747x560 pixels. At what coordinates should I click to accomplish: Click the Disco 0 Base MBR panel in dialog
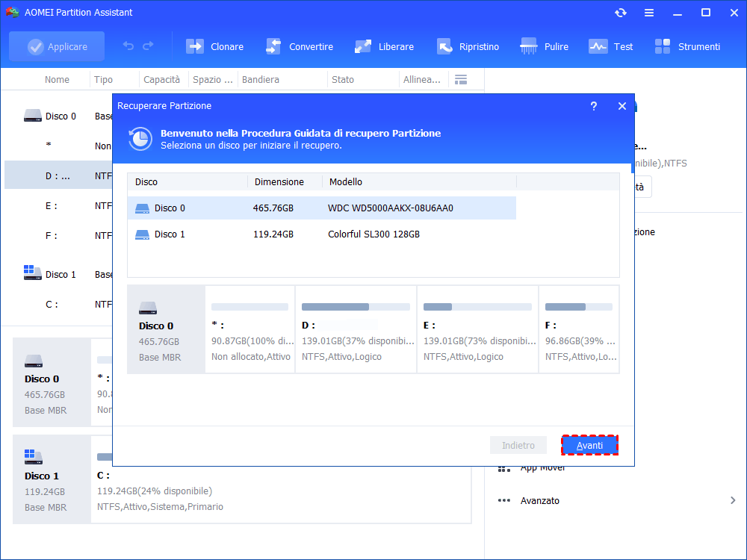(x=167, y=329)
